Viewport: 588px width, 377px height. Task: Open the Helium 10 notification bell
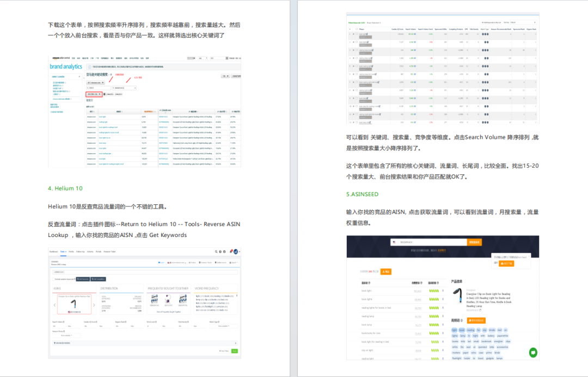tap(231, 251)
